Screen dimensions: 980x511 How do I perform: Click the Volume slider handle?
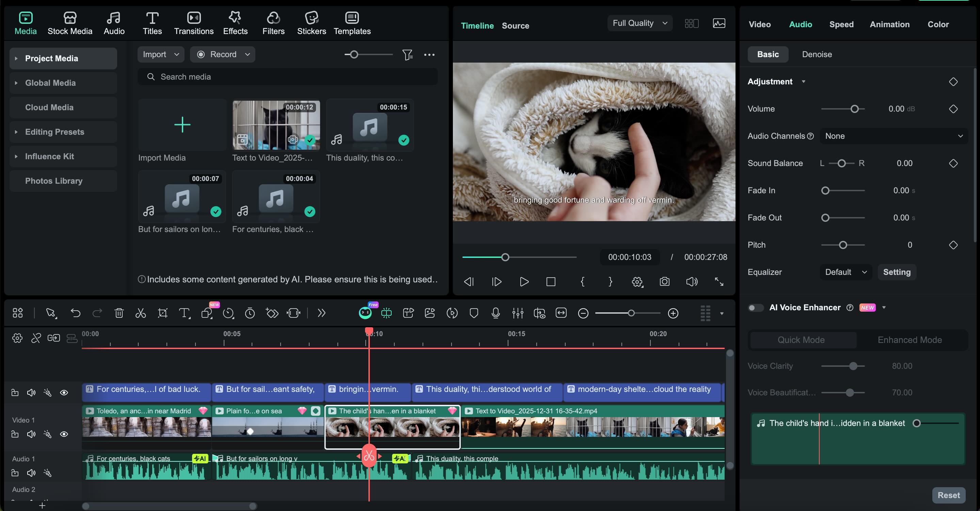pos(854,109)
